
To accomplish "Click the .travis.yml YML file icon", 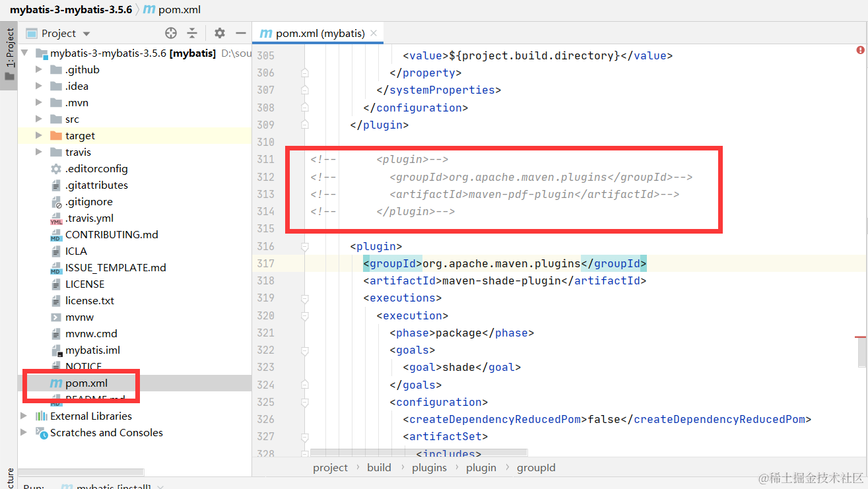I will click(56, 218).
